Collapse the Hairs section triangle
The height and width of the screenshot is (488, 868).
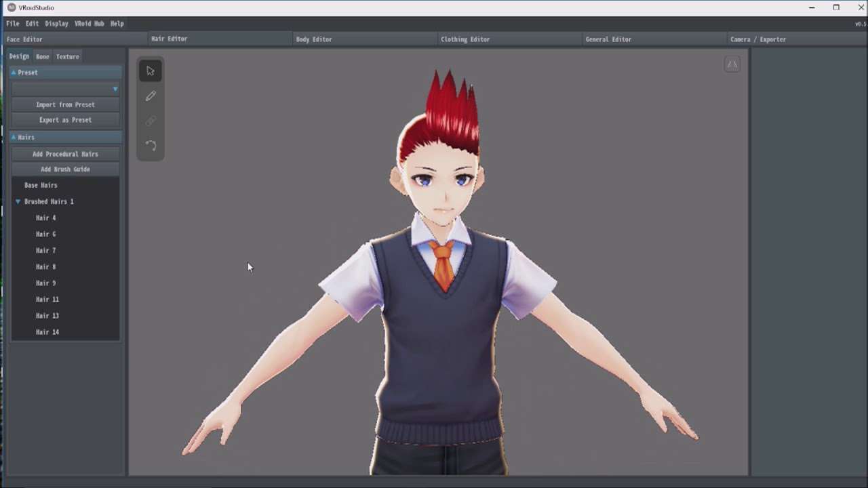(x=14, y=138)
